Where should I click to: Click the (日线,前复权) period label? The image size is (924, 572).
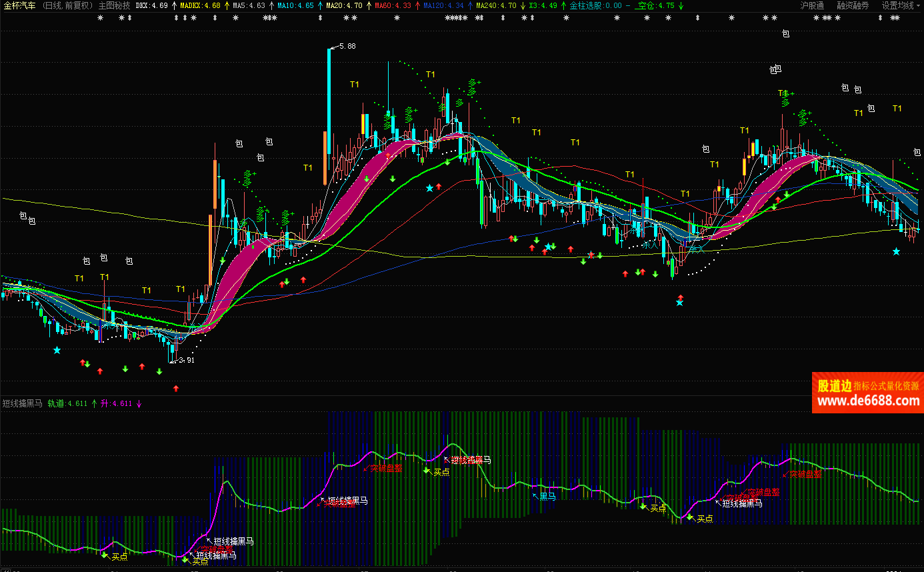67,5
